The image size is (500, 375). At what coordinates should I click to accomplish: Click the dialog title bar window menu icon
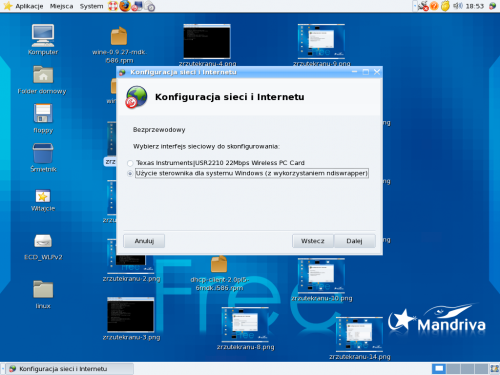pos(122,72)
